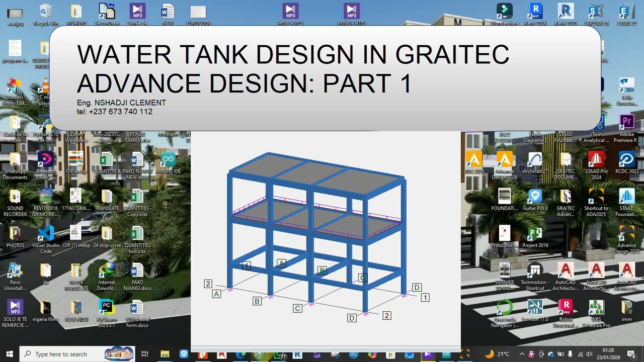Open the TRANSLATE folder icon
Screen dimensions: 644x362
click(x=107, y=199)
